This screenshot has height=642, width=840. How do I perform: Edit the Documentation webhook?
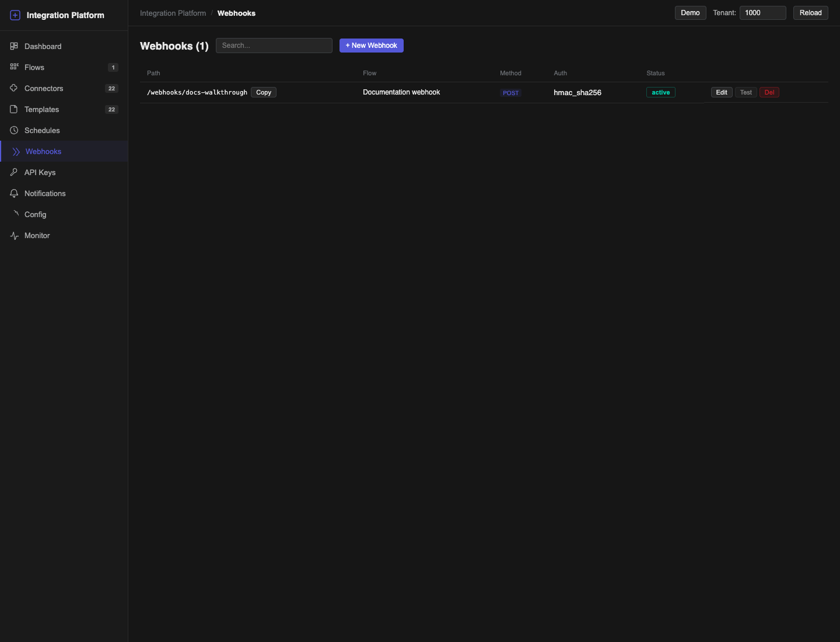[x=722, y=92]
